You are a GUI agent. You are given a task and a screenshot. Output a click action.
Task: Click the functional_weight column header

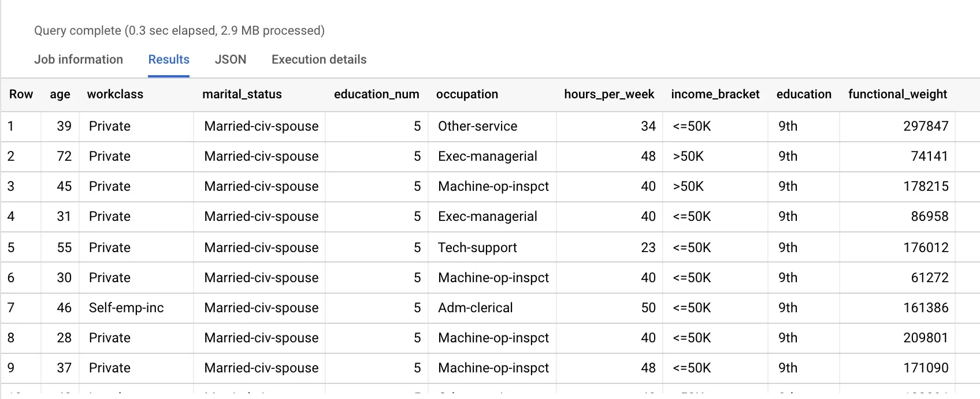(897, 94)
